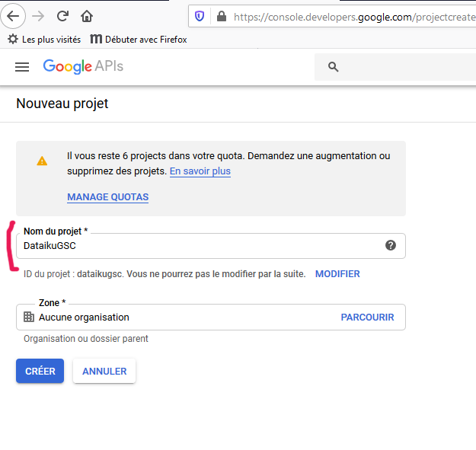Follow the En savoir plus link
The width and height of the screenshot is (476, 450).
[x=200, y=171]
